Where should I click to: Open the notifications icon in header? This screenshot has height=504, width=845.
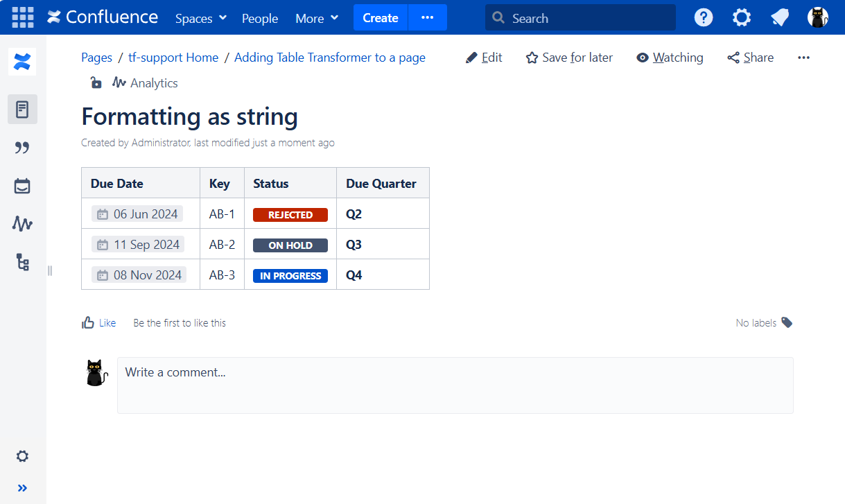pos(780,18)
